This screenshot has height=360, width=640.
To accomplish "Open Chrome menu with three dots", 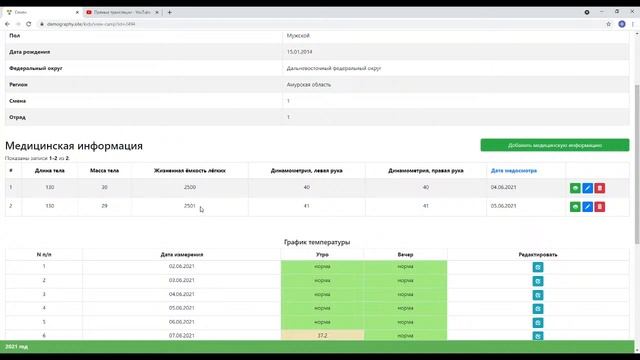I will click(x=633, y=24).
